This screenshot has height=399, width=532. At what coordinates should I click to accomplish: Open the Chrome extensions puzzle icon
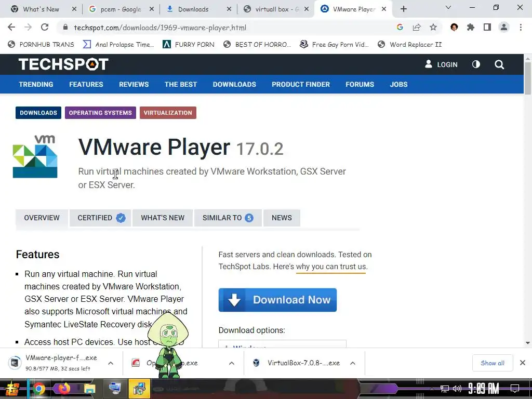point(471,27)
